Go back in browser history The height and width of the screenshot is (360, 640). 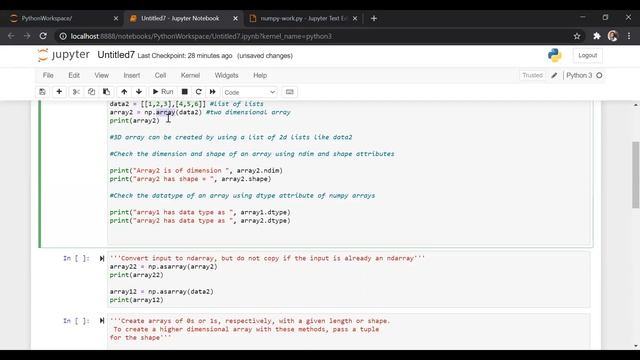point(11,36)
